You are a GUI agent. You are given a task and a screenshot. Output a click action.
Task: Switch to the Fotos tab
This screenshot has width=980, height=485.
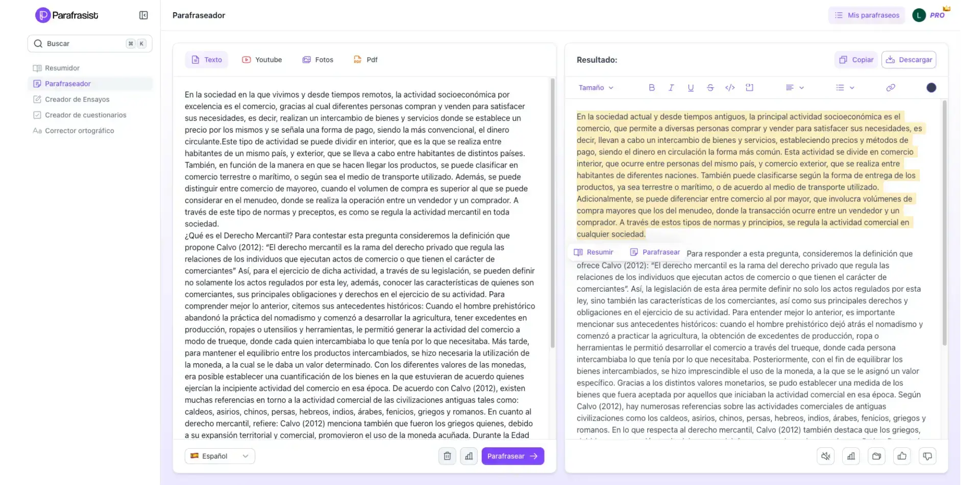tap(317, 60)
